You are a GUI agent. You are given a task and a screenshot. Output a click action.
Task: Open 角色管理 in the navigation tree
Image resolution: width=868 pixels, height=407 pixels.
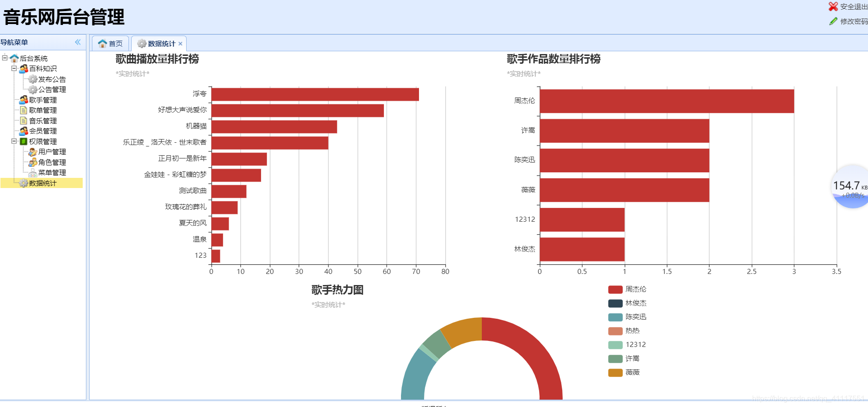[52, 162]
